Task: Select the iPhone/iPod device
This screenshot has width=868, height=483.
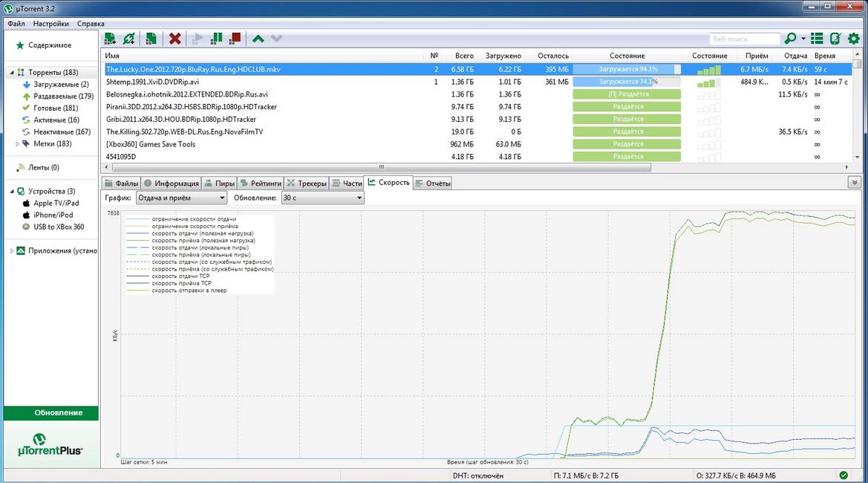Action: 53,215
